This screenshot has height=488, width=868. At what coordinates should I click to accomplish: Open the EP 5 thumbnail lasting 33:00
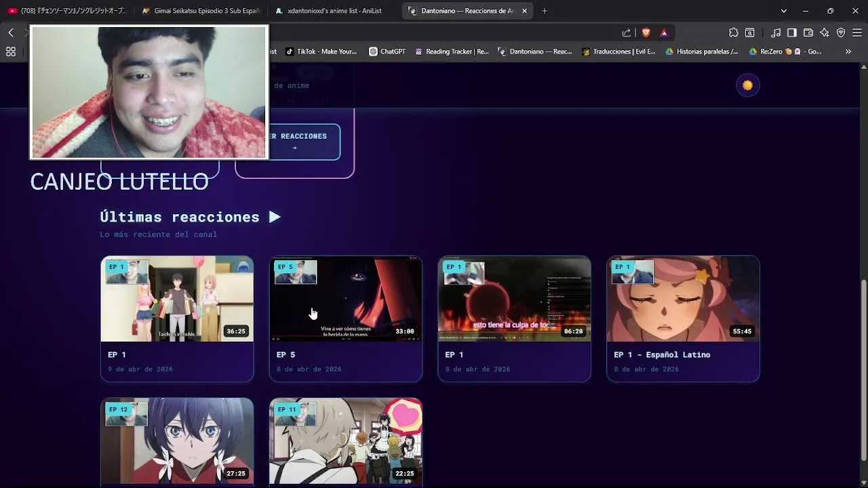346,299
